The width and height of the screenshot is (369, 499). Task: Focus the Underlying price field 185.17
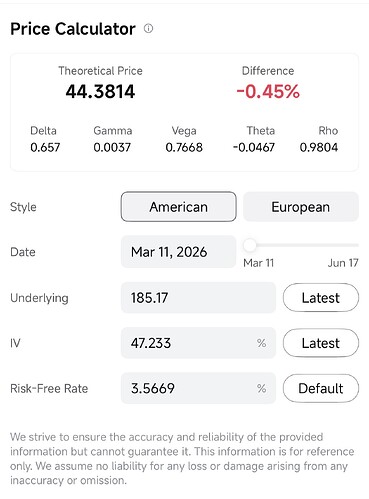click(x=198, y=298)
